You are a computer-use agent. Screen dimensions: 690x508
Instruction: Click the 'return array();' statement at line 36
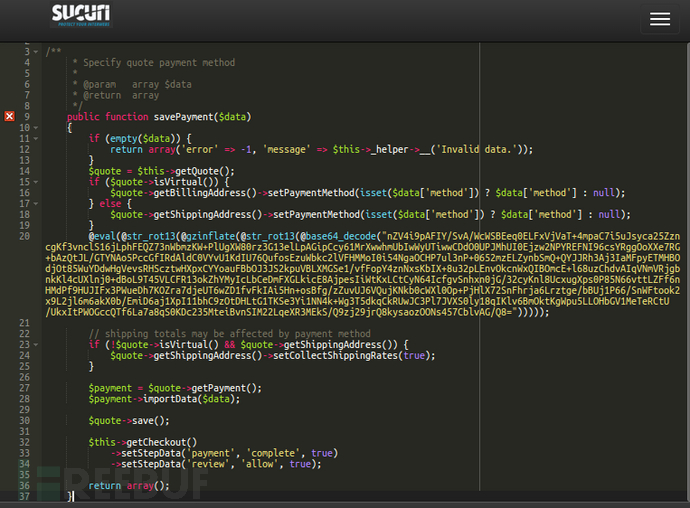pyautogui.click(x=128, y=486)
